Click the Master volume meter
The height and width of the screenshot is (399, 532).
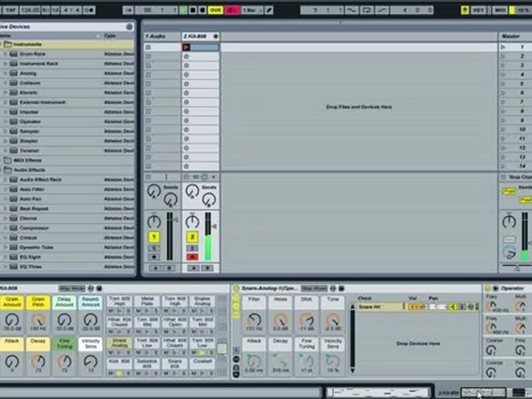525,237
